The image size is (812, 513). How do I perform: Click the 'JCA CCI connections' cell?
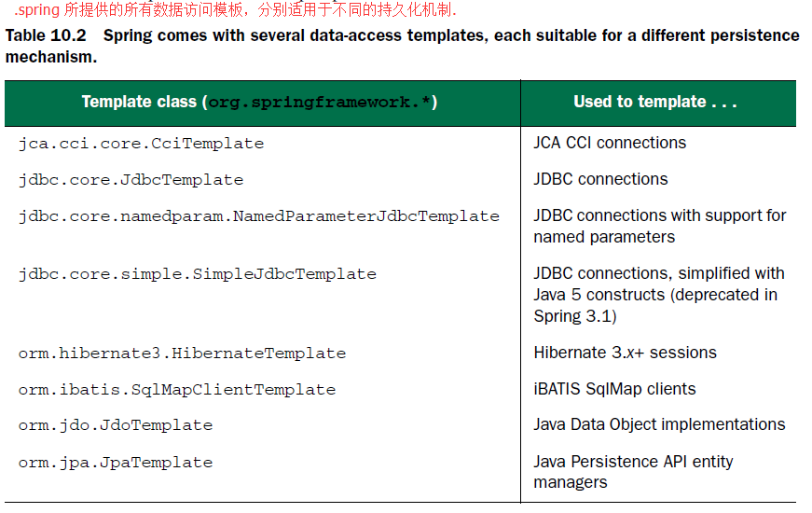(x=610, y=143)
